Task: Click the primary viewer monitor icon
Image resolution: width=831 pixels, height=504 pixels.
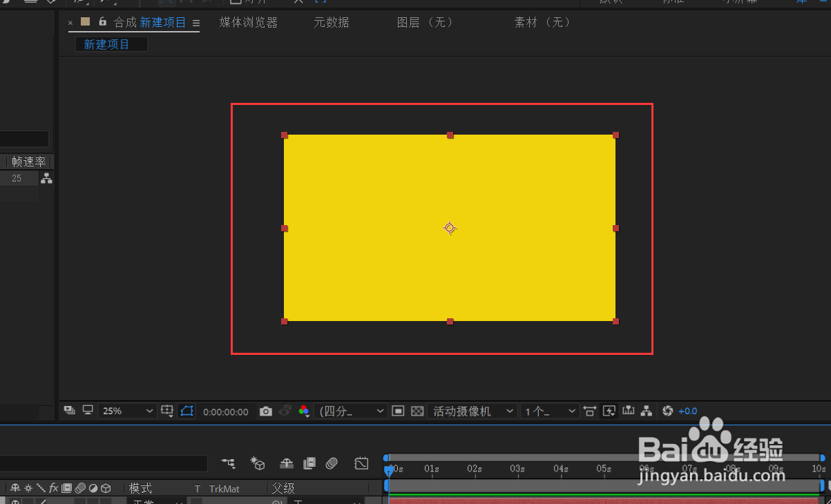Action: click(88, 410)
